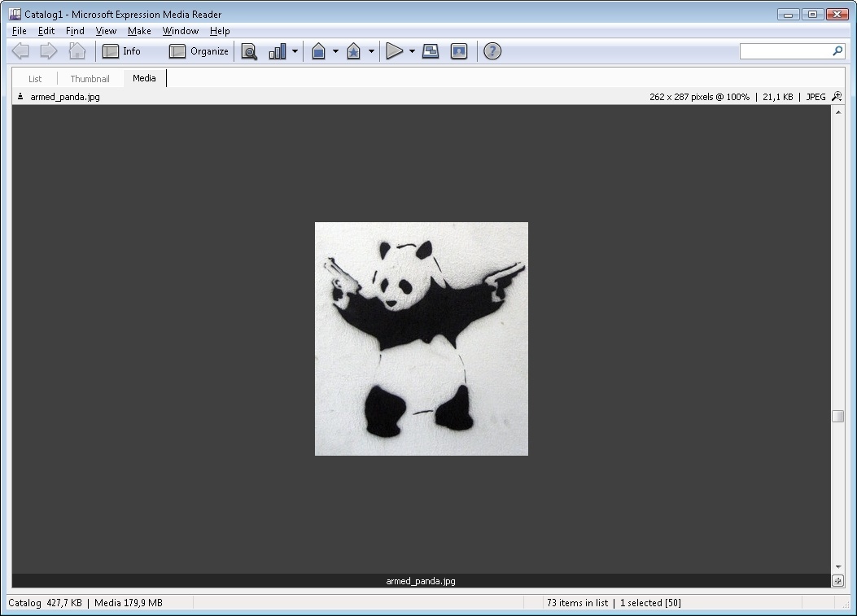This screenshot has width=857, height=616.
Task: Switch to the Thumbnail tab
Action: click(x=90, y=79)
